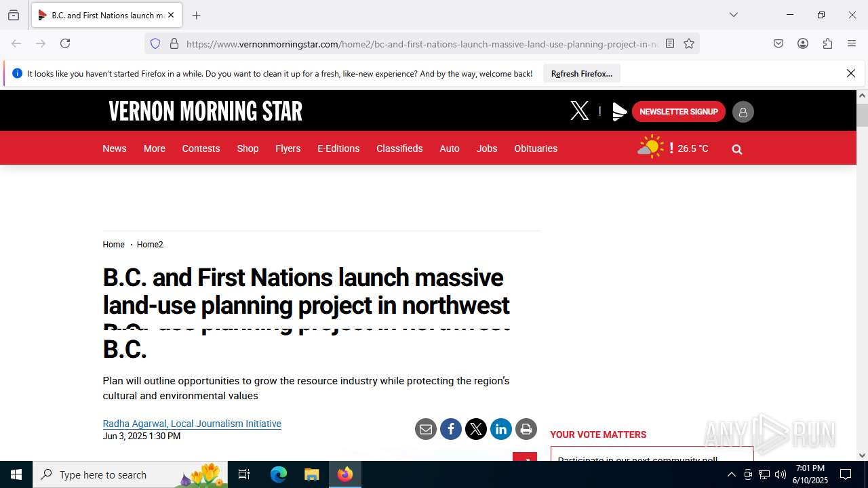This screenshot has width=868, height=488.
Task: View site security padlock info
Action: click(x=174, y=43)
